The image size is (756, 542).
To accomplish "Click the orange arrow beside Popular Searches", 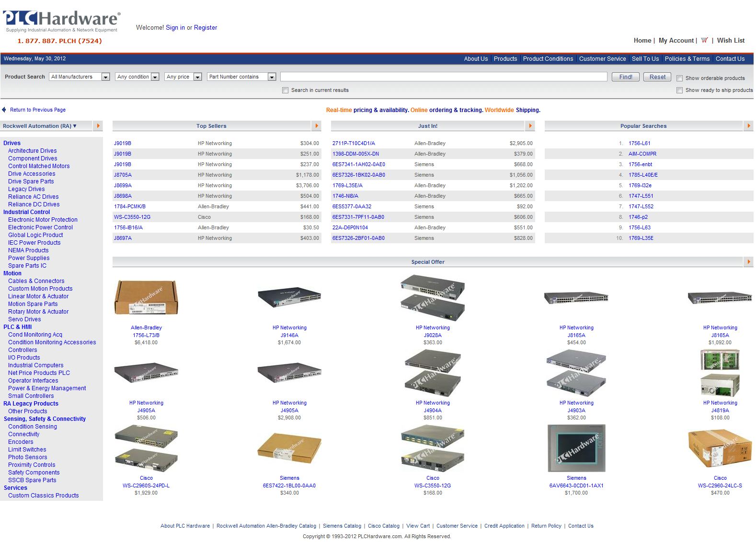I will point(748,126).
